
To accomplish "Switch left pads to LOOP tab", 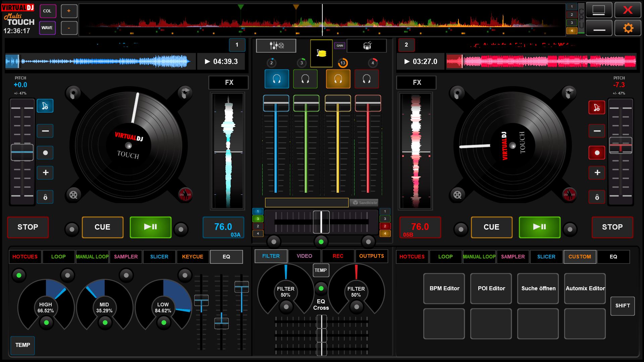I will click(x=58, y=257).
